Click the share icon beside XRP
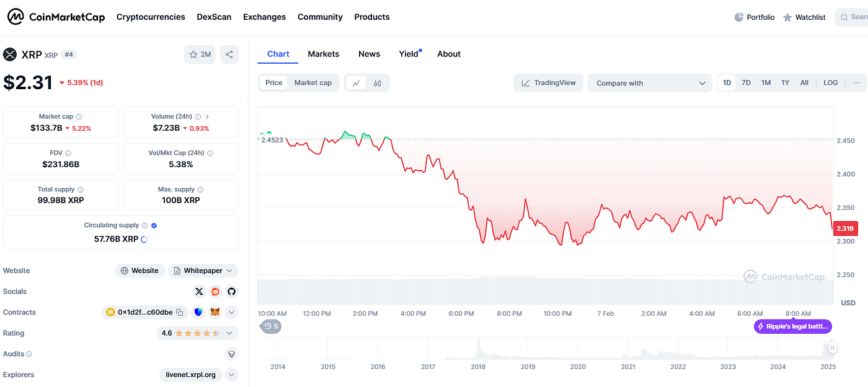The height and width of the screenshot is (387, 868). point(229,54)
